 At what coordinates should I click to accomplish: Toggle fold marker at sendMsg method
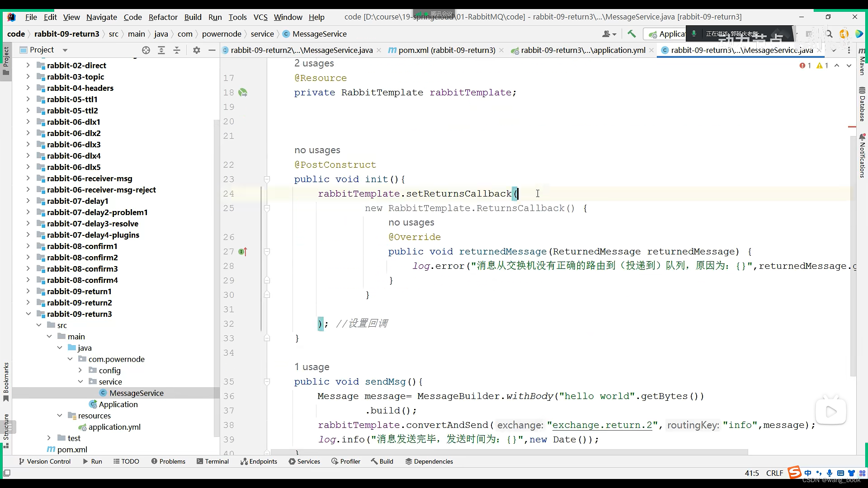click(267, 382)
